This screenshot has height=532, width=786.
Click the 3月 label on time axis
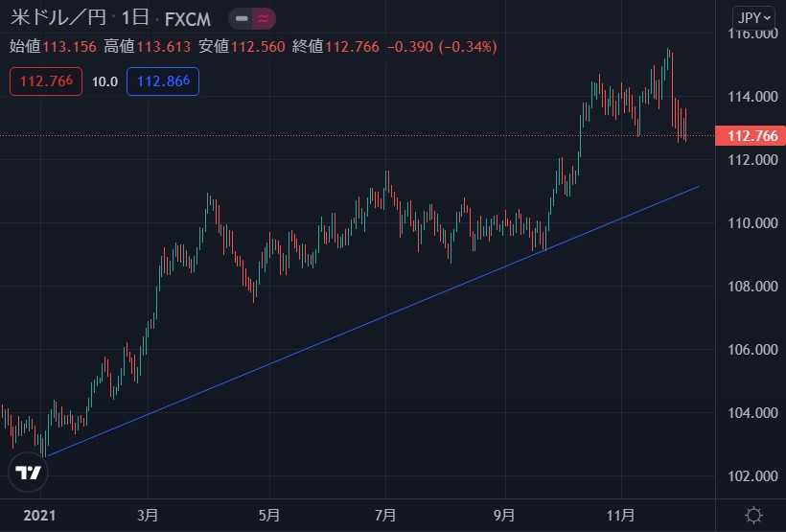pyautogui.click(x=148, y=515)
